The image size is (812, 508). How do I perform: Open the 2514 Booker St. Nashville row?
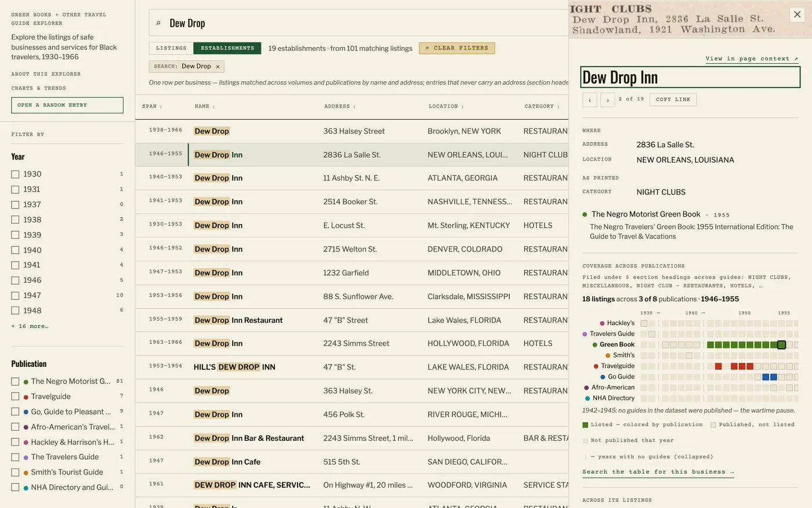point(352,202)
